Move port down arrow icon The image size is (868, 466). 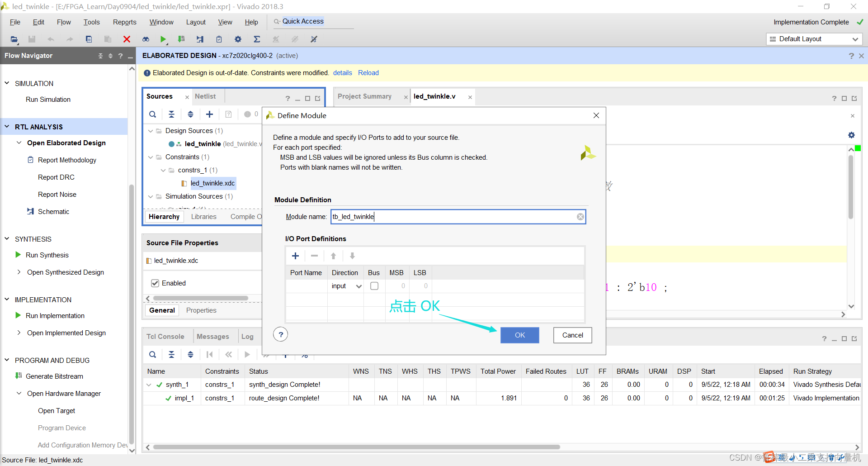coord(352,256)
